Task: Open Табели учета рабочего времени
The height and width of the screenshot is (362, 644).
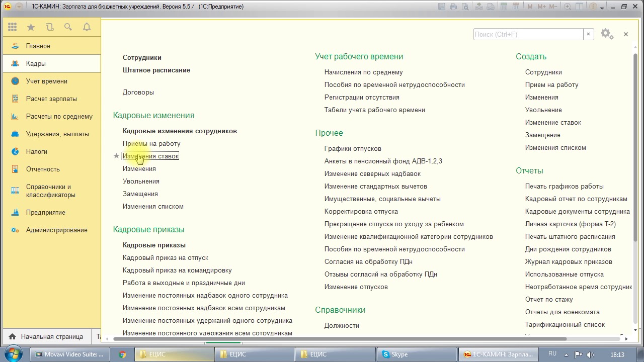Action: tap(375, 110)
